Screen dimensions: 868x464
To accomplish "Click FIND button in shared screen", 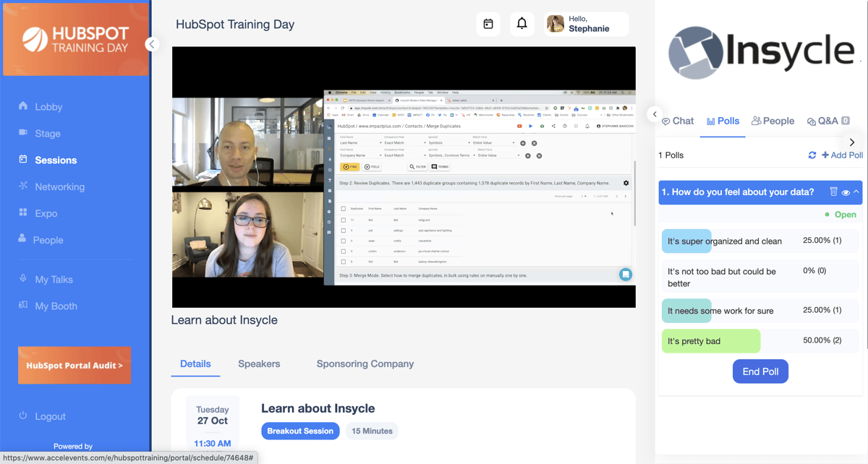I will pos(349,167).
